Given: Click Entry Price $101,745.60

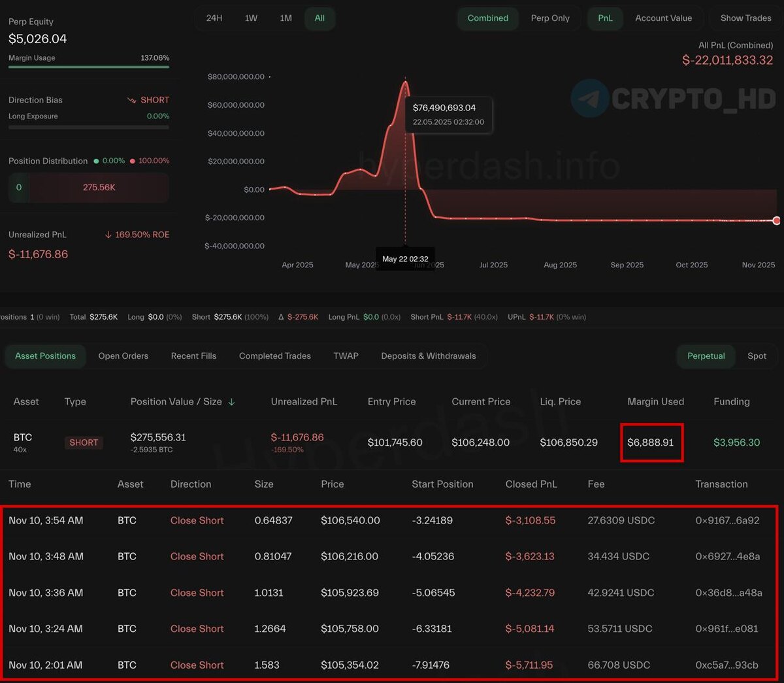Looking at the screenshot, I should [x=395, y=442].
